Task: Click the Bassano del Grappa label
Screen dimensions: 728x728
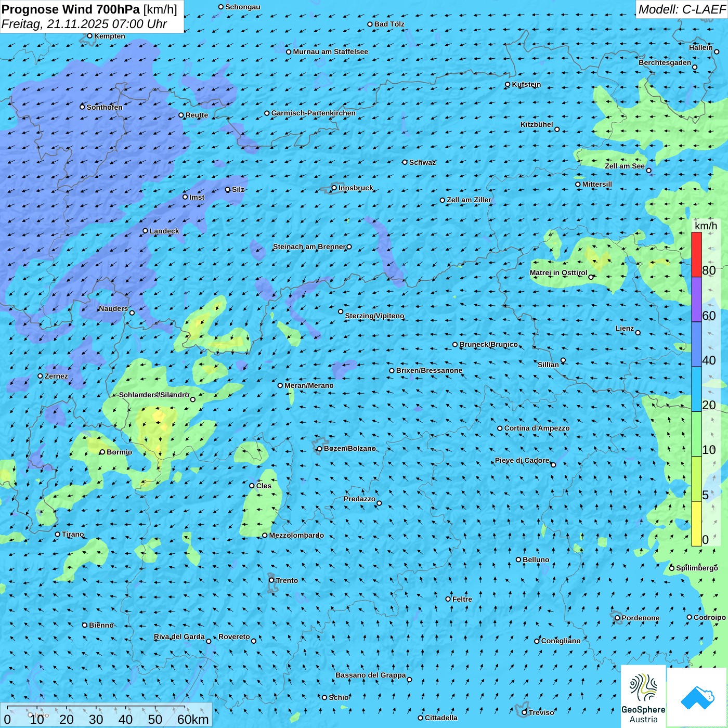Action: [x=371, y=675]
